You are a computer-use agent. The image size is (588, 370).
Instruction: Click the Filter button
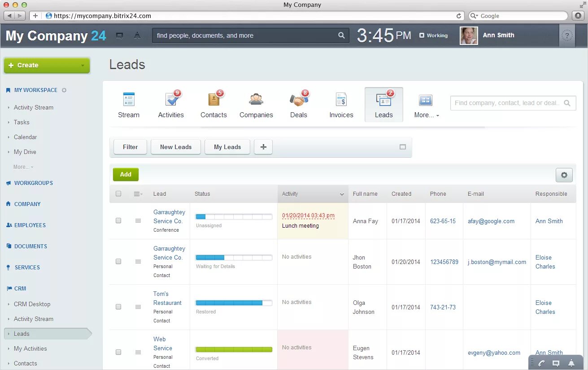(130, 147)
